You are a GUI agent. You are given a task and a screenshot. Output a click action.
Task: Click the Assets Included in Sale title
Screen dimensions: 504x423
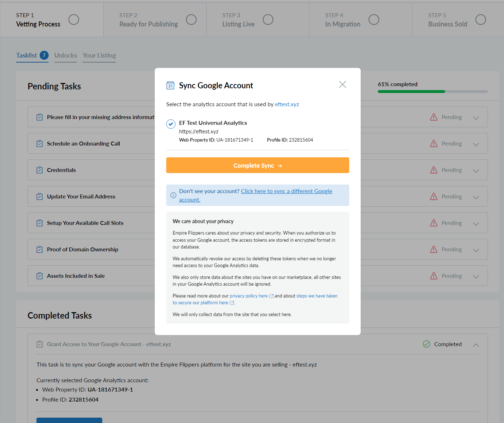click(76, 276)
